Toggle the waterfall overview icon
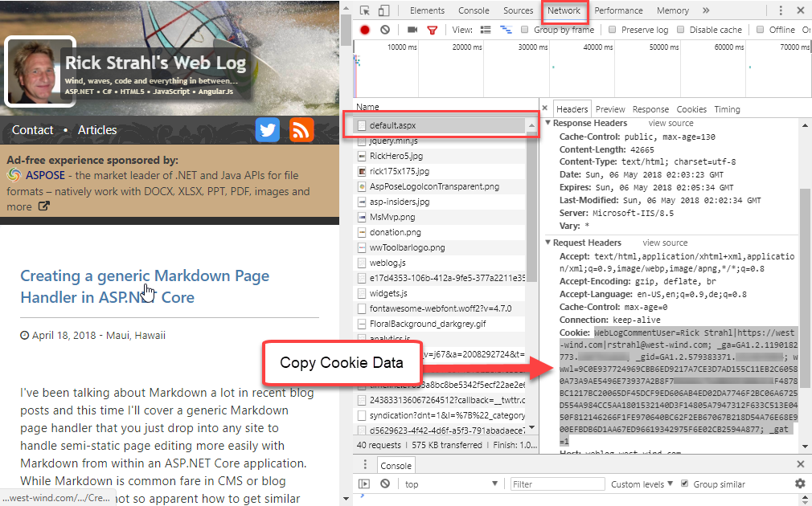The width and height of the screenshot is (812, 506). (x=506, y=30)
